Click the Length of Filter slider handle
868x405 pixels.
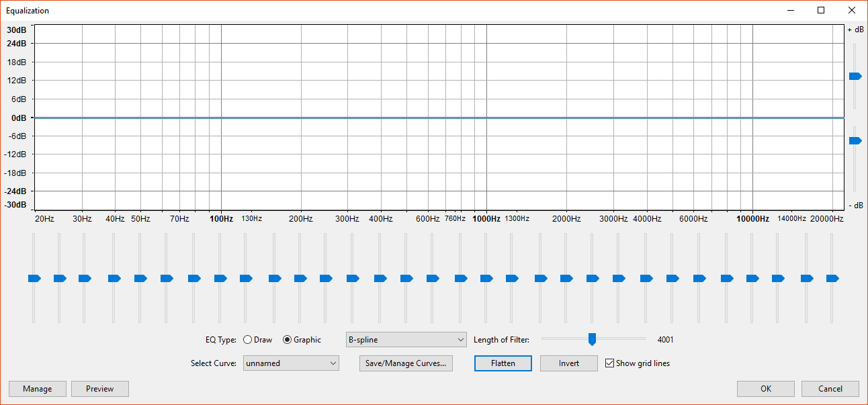point(592,339)
